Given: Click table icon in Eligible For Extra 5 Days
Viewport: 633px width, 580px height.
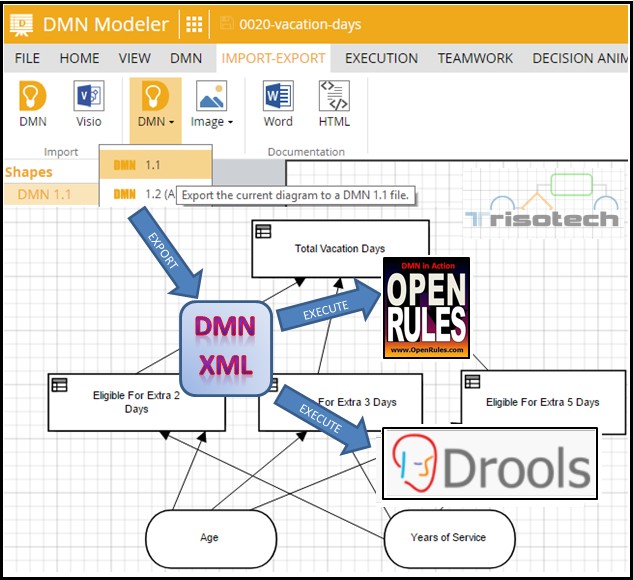Looking at the screenshot, I should pos(473,381).
